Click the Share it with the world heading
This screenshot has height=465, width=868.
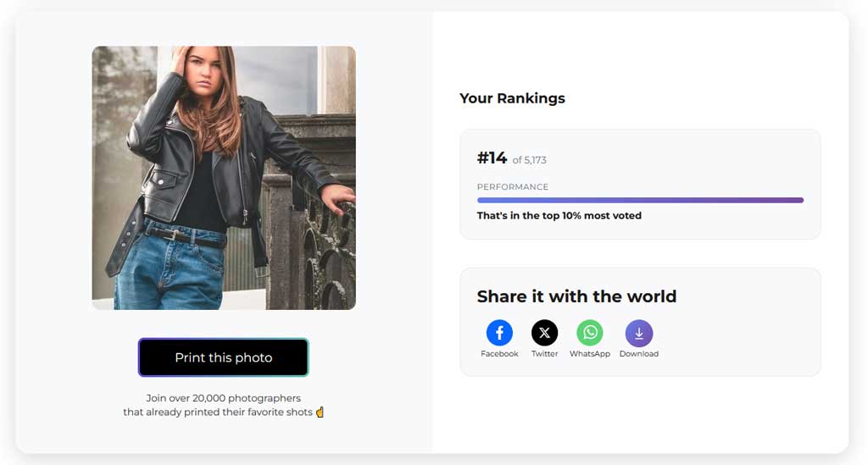tap(576, 296)
